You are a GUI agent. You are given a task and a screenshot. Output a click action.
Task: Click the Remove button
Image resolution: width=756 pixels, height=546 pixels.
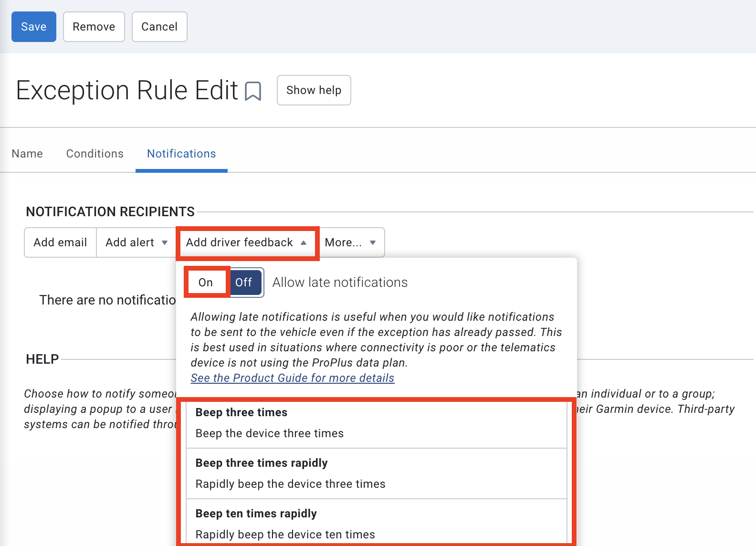94,27
